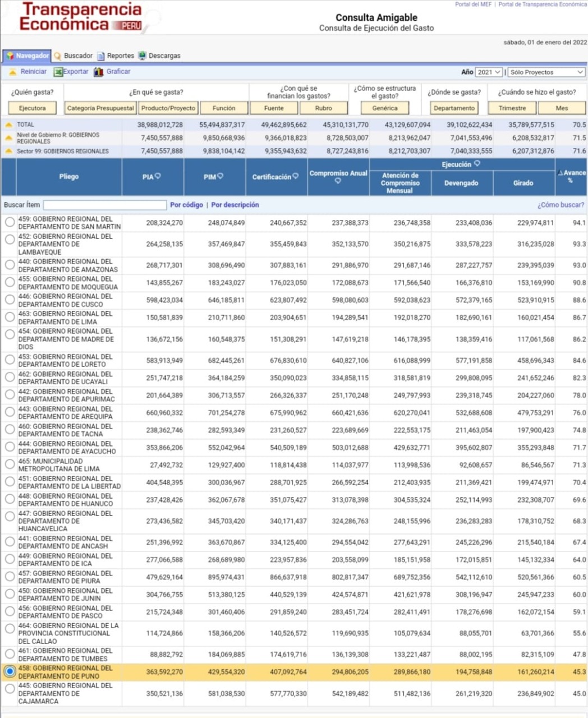Viewport: 588px width, 718px height.
Task: Switch to the Reportes tab
Action: pyautogui.click(x=116, y=56)
